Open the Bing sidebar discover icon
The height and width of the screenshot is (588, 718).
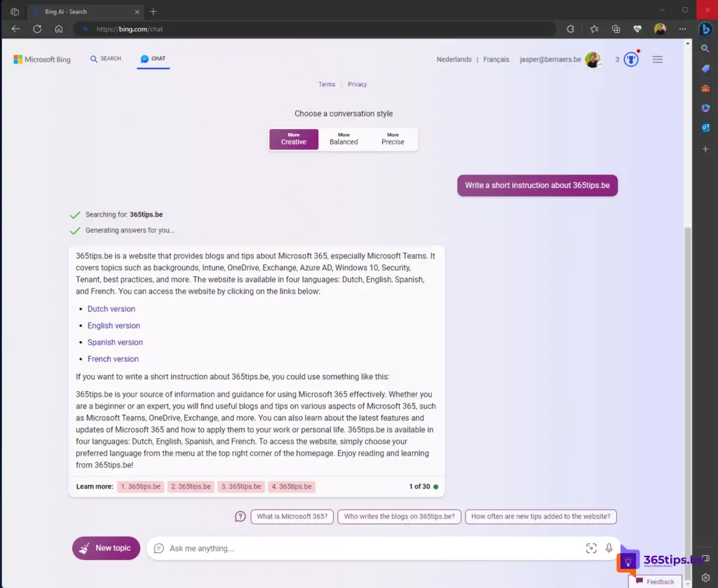tap(705, 29)
